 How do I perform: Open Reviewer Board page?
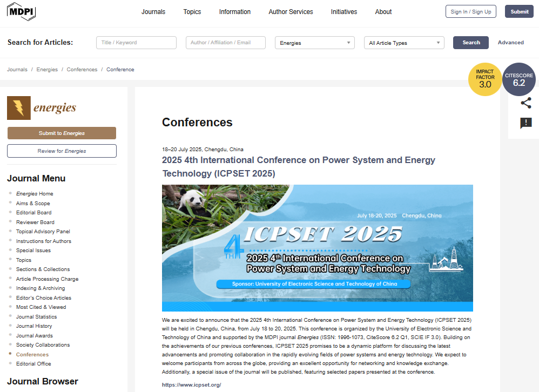pos(35,222)
